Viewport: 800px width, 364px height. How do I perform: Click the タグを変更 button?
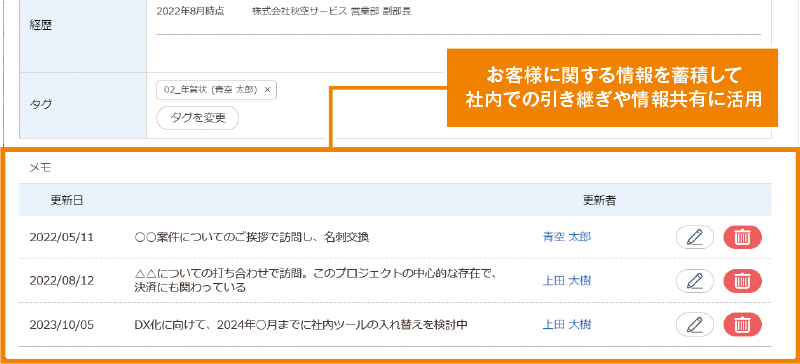[x=198, y=118]
